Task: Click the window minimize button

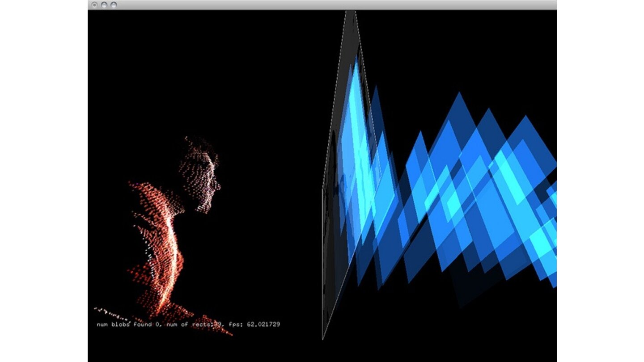Action: 104,5
